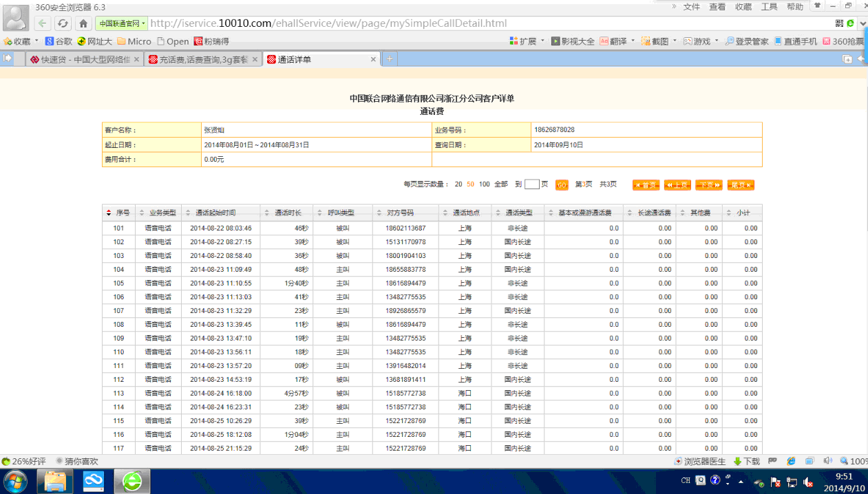Open the 中国联通官网 site identity dropdown
868x494 pixels.
[122, 23]
